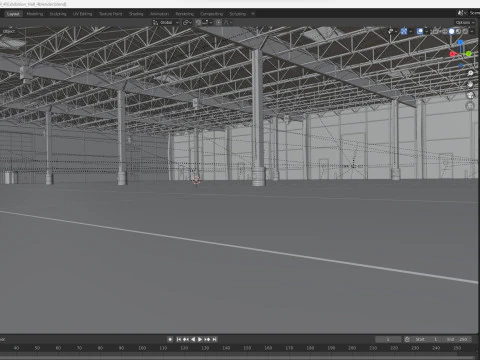The width and height of the screenshot is (480, 360).
Task: Set the timeline to frame 100
Action: [x=142, y=348]
